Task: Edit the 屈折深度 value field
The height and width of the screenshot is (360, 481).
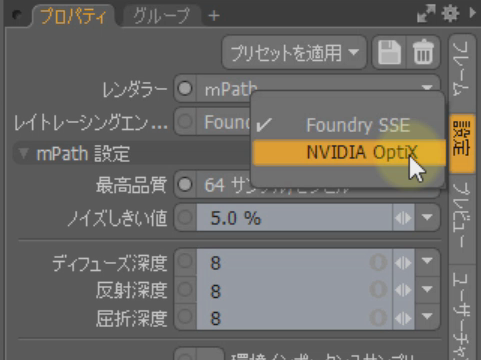Action: [x=294, y=317]
